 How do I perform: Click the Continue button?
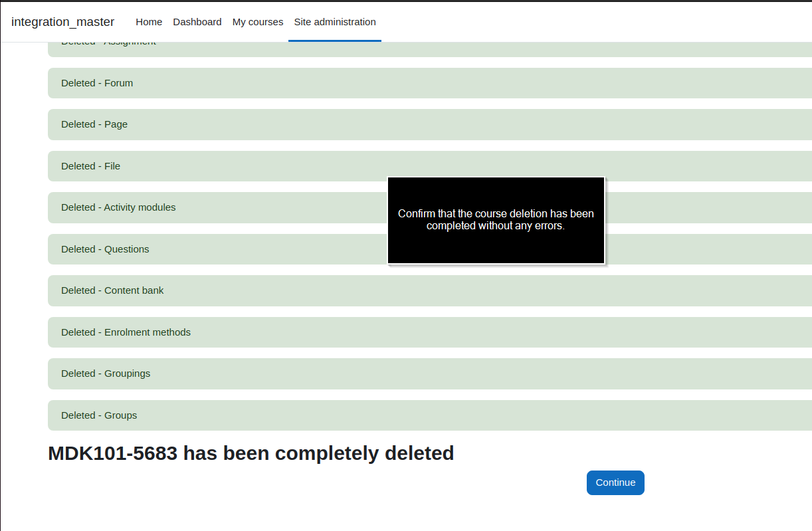click(615, 482)
